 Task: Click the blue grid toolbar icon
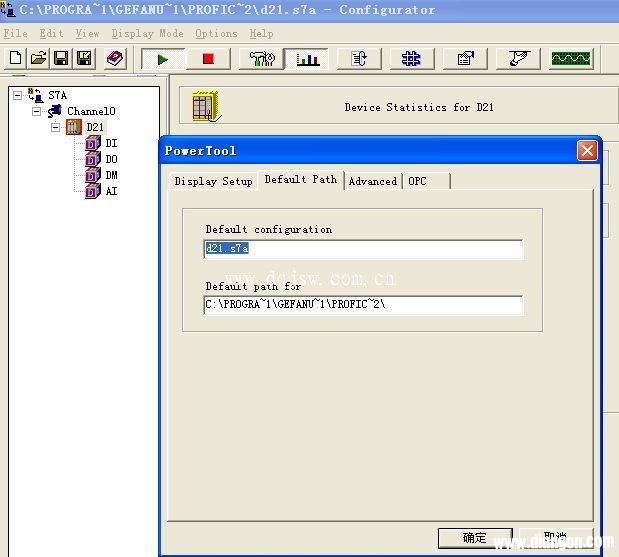[411, 59]
